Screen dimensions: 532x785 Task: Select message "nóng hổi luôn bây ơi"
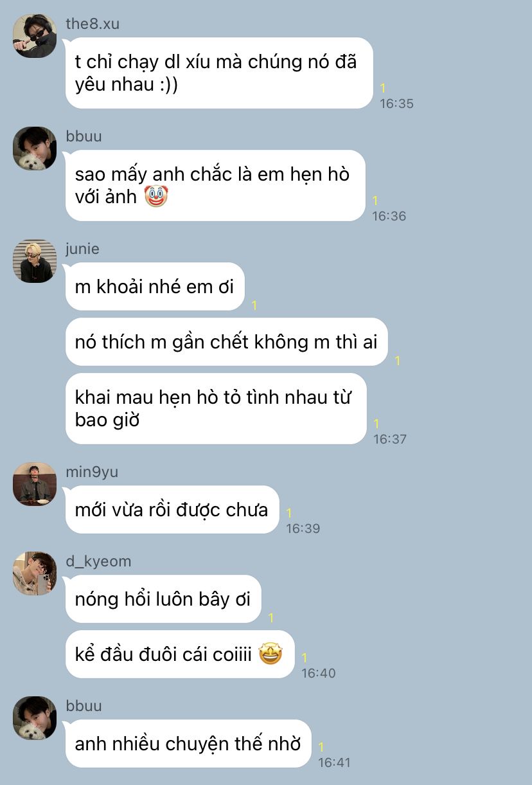163,599
